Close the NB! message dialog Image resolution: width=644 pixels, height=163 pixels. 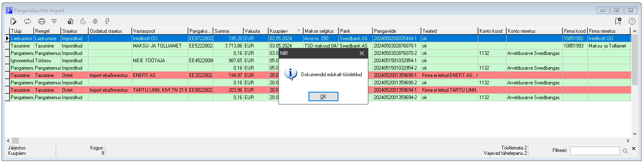tap(361, 53)
